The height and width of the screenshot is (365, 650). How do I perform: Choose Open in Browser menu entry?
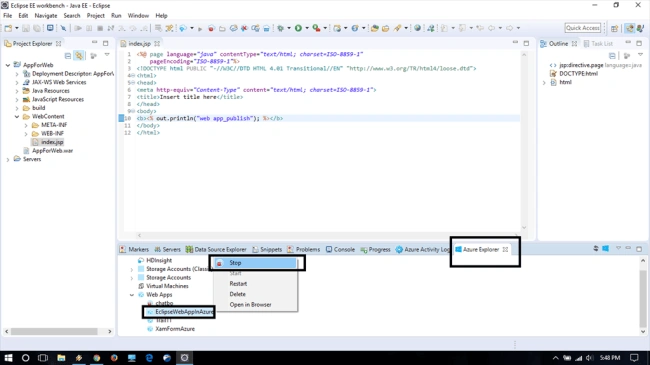click(250, 304)
